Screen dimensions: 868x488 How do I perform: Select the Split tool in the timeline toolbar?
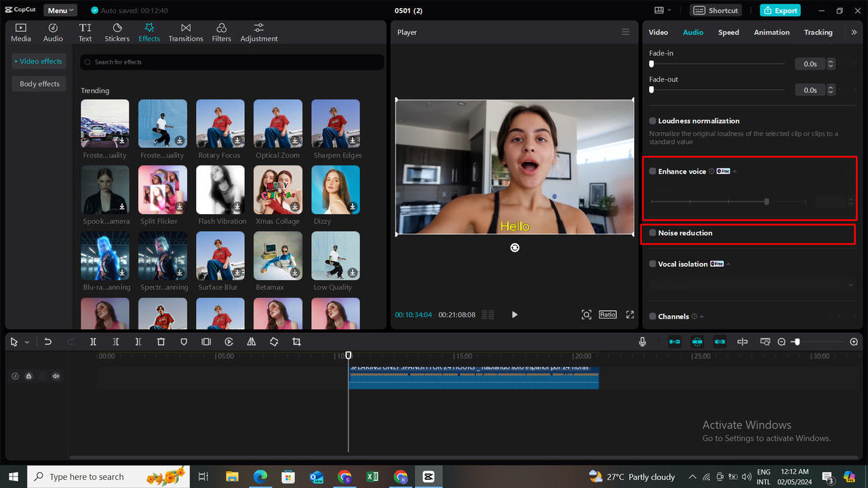click(x=93, y=342)
